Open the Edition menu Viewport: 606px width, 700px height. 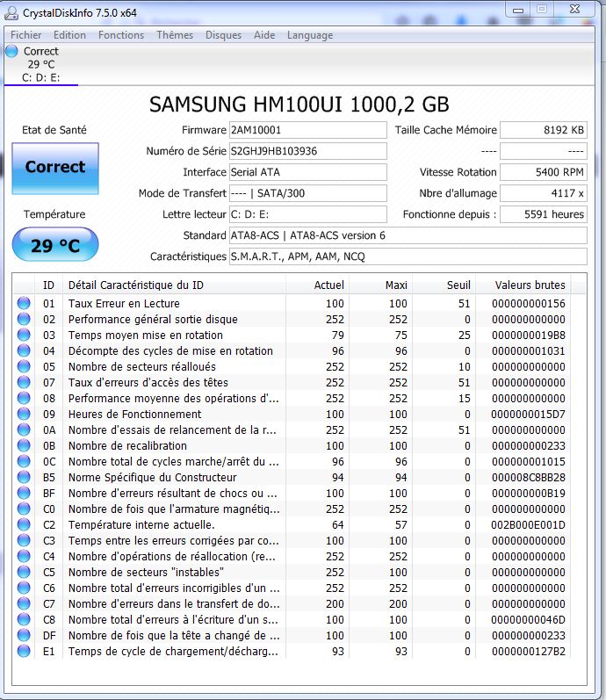coord(69,35)
